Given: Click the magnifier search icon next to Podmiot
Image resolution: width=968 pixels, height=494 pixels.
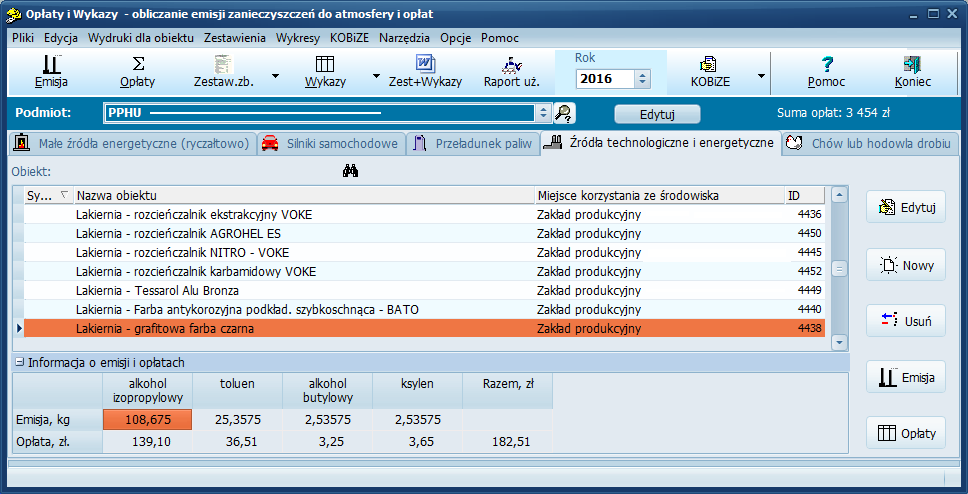Looking at the screenshot, I should point(564,113).
